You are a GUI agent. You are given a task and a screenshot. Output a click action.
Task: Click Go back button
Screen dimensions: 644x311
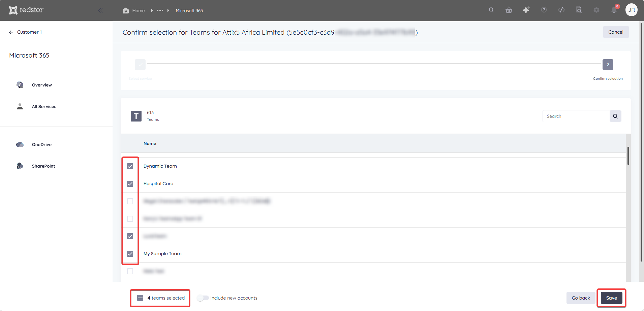point(581,298)
